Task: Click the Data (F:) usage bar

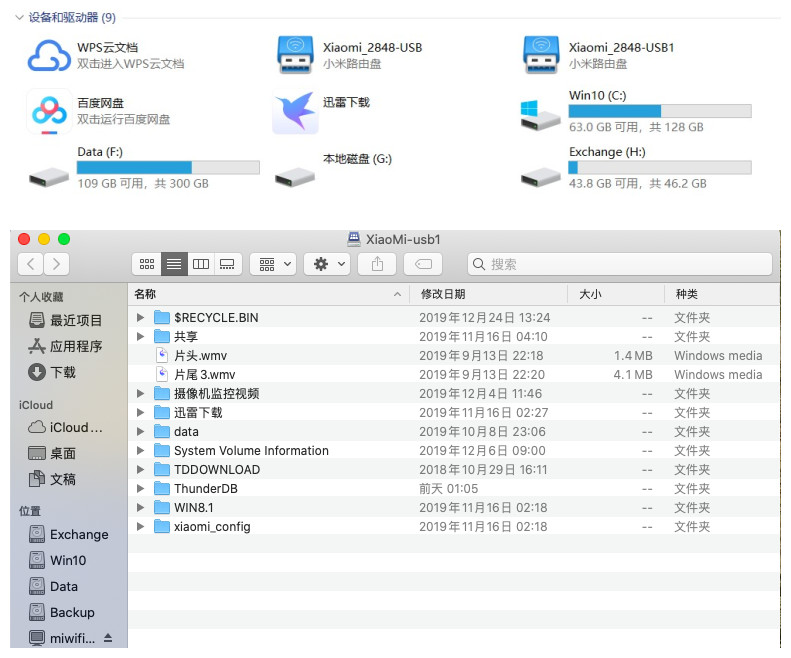Action: tap(168, 167)
